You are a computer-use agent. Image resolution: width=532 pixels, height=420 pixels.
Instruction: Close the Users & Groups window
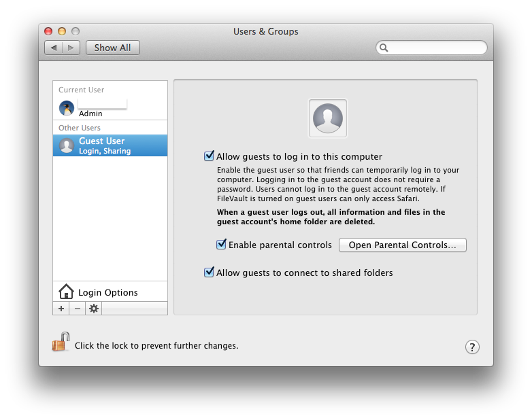pyautogui.click(x=48, y=31)
